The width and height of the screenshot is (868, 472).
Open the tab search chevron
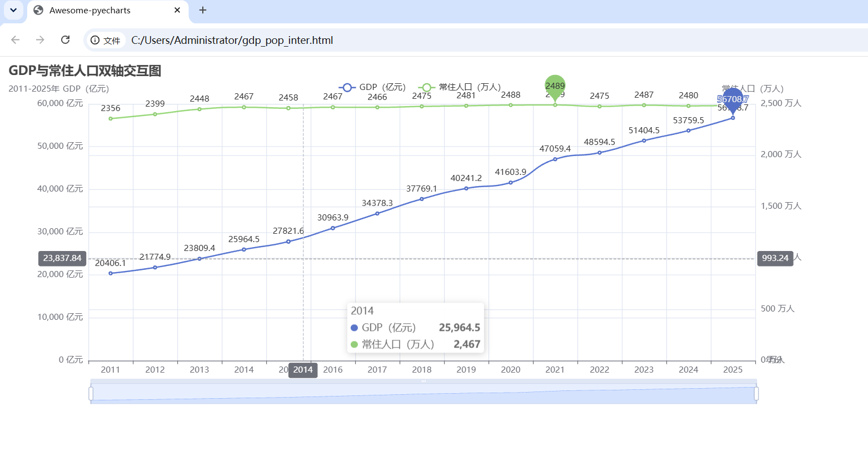click(x=13, y=10)
